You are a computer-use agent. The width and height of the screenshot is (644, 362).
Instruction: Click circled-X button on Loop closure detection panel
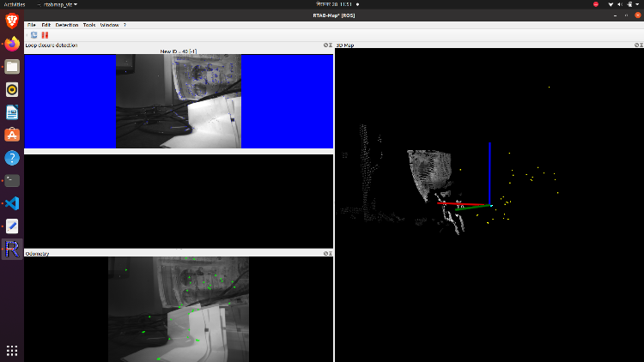325,45
